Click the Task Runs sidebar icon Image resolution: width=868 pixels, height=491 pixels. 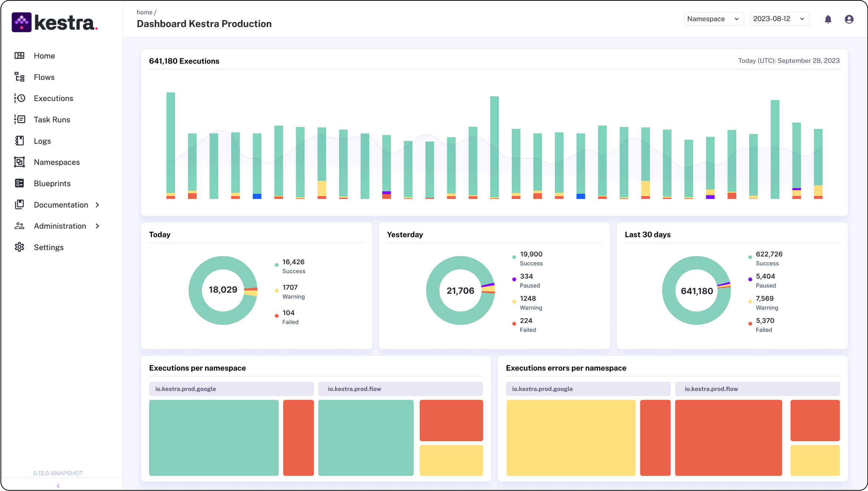[19, 119]
